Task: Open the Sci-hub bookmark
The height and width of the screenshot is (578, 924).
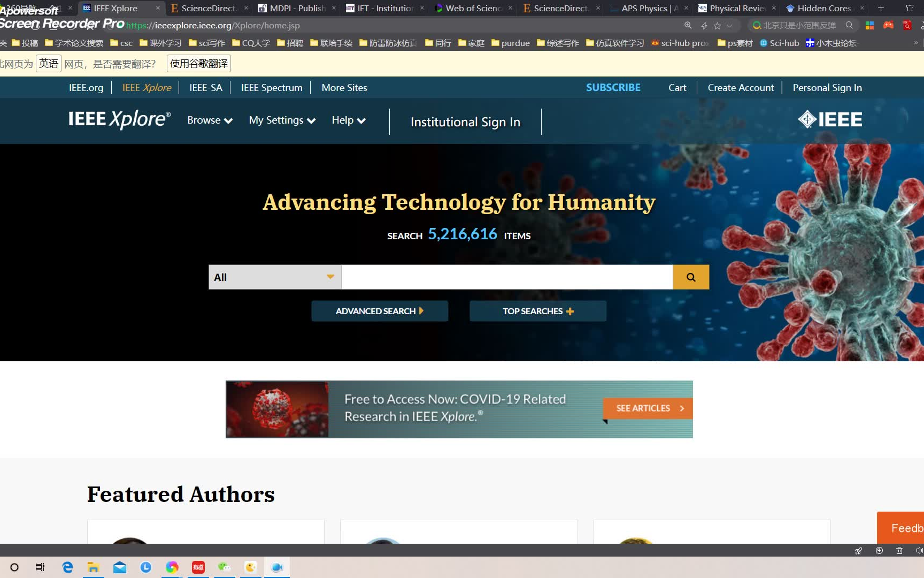Action: pos(780,43)
